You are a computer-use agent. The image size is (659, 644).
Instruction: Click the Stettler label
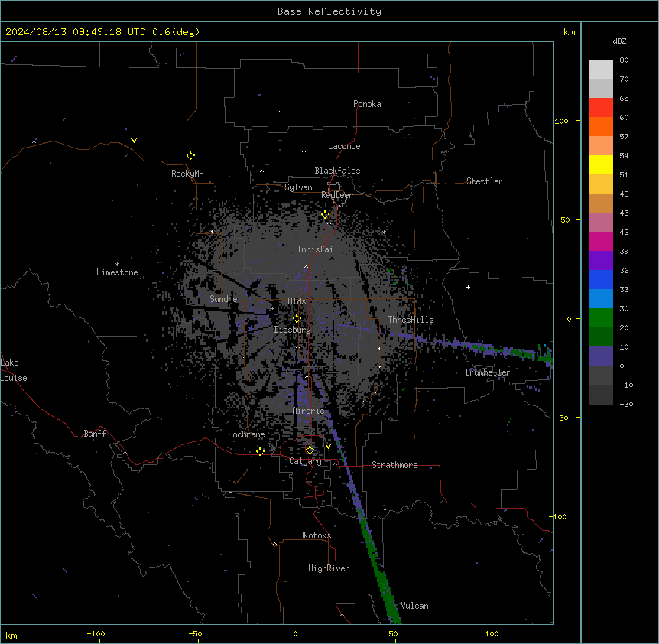pyautogui.click(x=485, y=181)
